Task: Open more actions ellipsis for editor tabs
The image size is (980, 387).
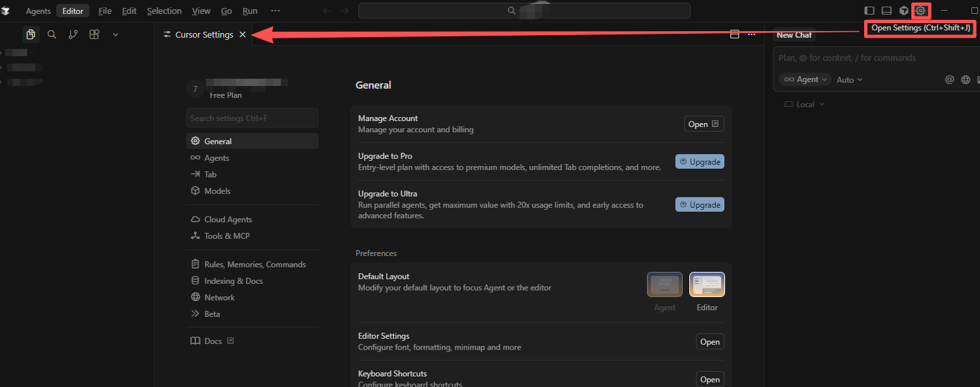Action: point(752,34)
